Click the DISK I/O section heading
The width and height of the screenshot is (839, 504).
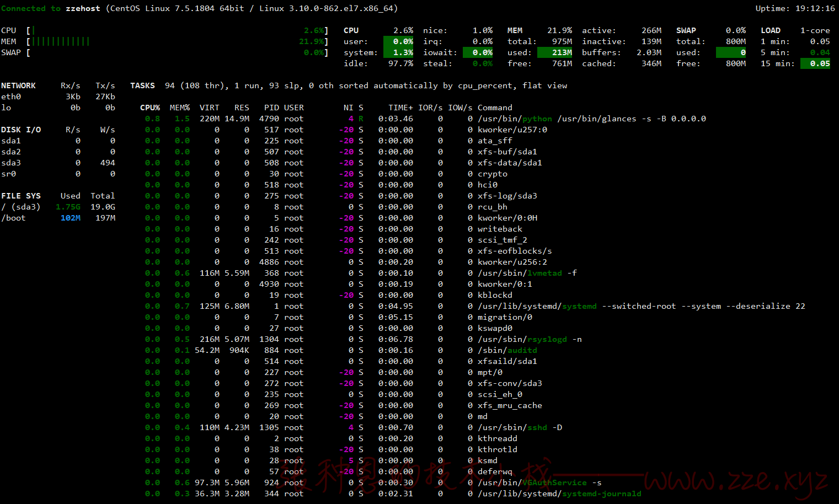click(21, 130)
